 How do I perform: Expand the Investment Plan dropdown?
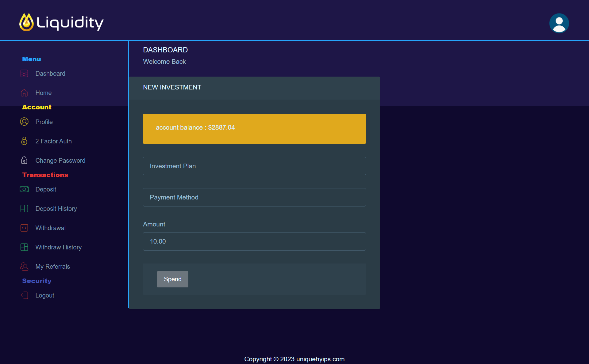(254, 166)
